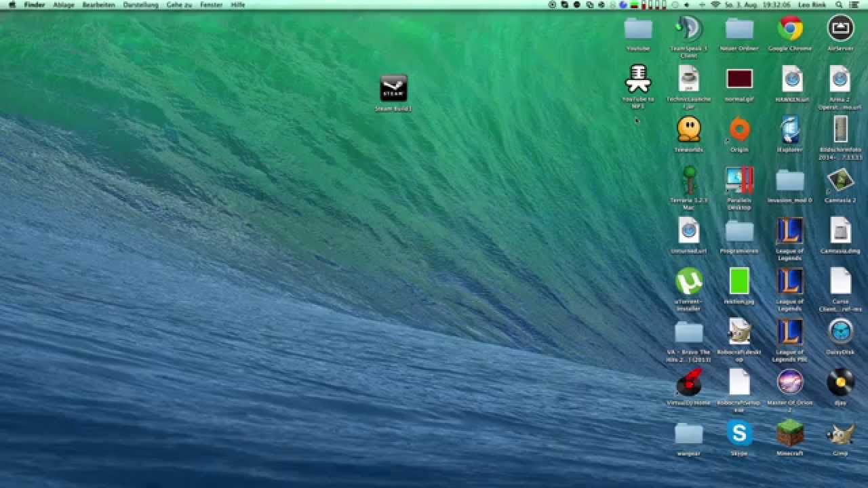
Task: Select the green rektion.jpg image file
Action: click(x=739, y=281)
